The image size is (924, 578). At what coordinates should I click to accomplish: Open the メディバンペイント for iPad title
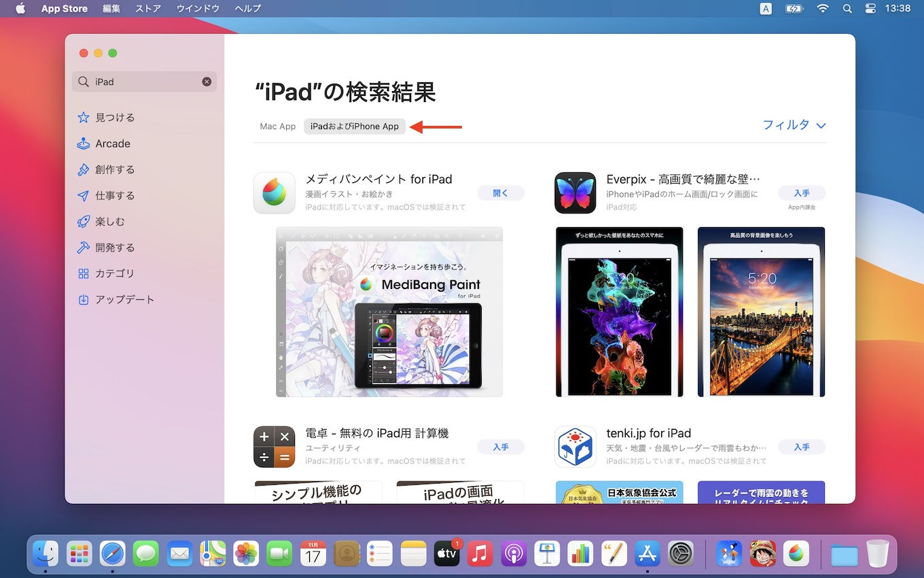[x=378, y=180]
